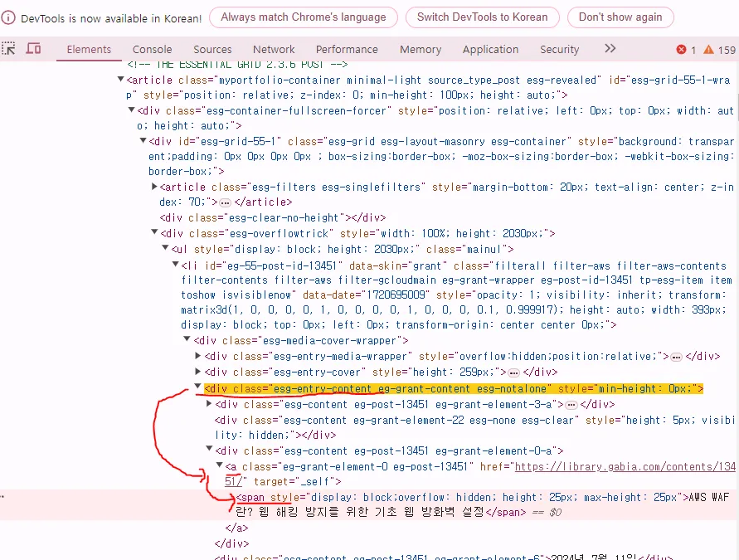739x560 pixels.
Task: Collapse the highlighted esg-entry-content div
Action: point(198,386)
